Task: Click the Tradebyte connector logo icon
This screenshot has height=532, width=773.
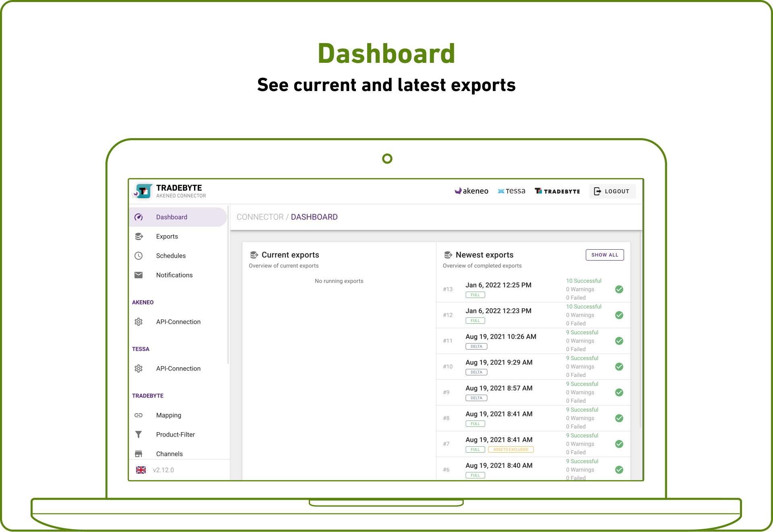Action: click(x=143, y=191)
